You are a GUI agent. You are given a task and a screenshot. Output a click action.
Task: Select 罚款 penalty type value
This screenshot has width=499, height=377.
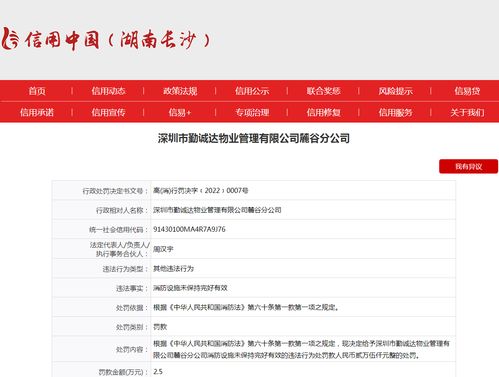(x=160, y=327)
